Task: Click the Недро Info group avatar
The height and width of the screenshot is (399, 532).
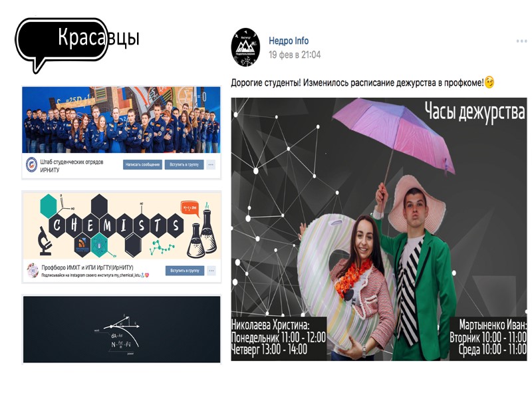Action: [245, 47]
